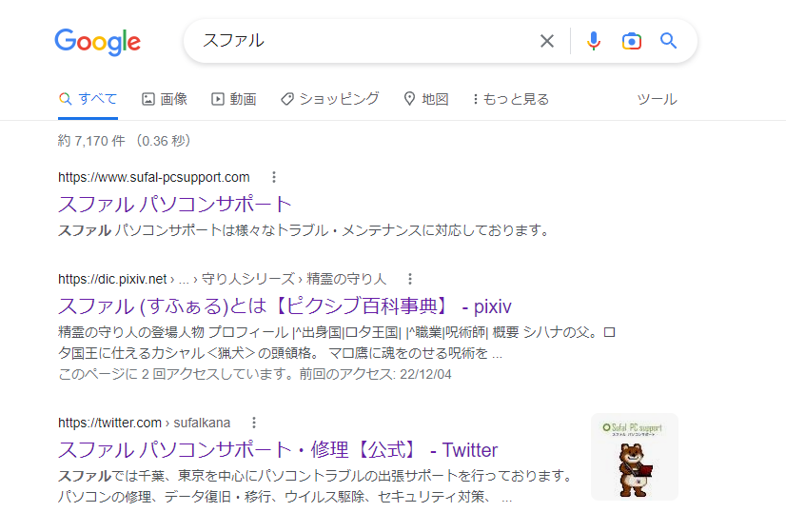
Task: Click the https://twitter.com › sufalkana URL
Action: click(145, 423)
